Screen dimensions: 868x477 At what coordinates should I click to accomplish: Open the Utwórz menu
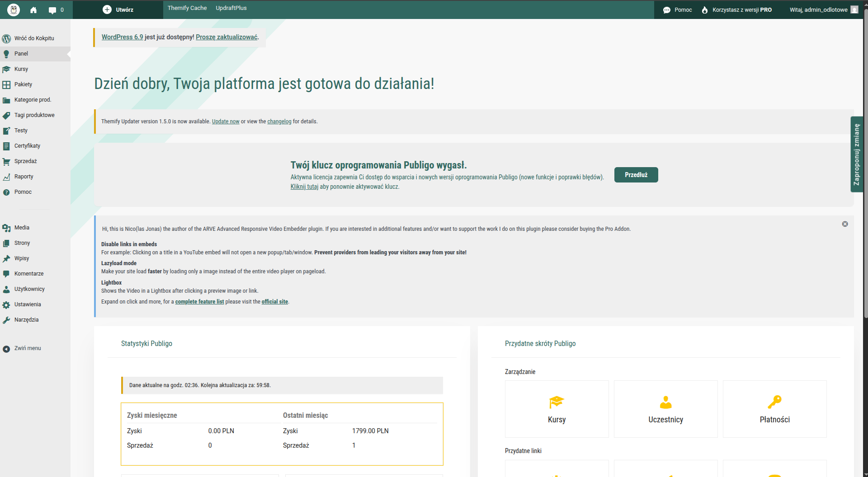(118, 9)
